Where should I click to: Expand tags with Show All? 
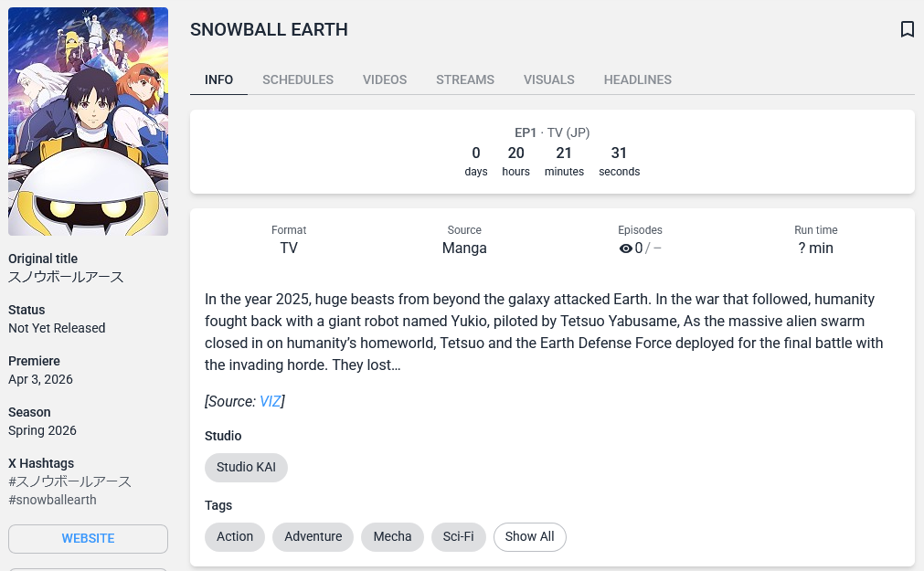530,536
